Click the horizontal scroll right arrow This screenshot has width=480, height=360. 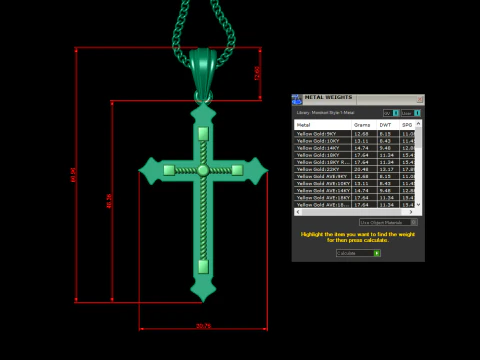[411, 212]
